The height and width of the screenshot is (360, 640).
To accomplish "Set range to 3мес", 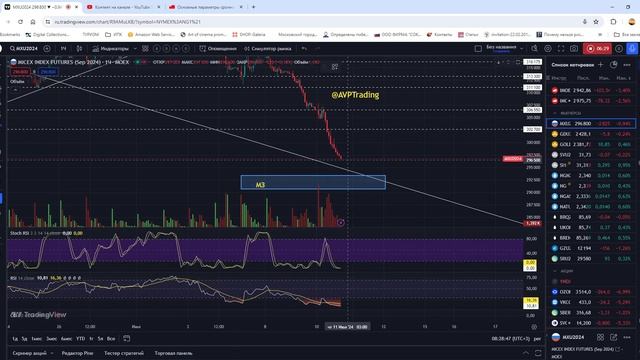I will pos(51,339).
